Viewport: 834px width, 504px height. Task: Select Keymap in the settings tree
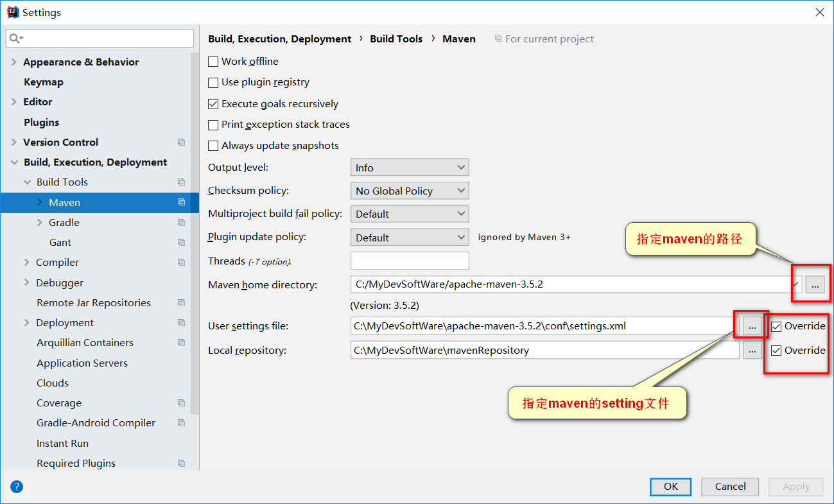point(44,82)
